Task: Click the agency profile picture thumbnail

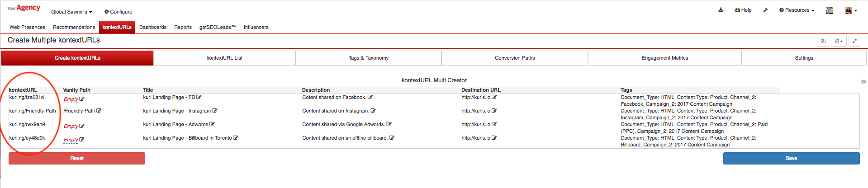Action: [830, 10]
